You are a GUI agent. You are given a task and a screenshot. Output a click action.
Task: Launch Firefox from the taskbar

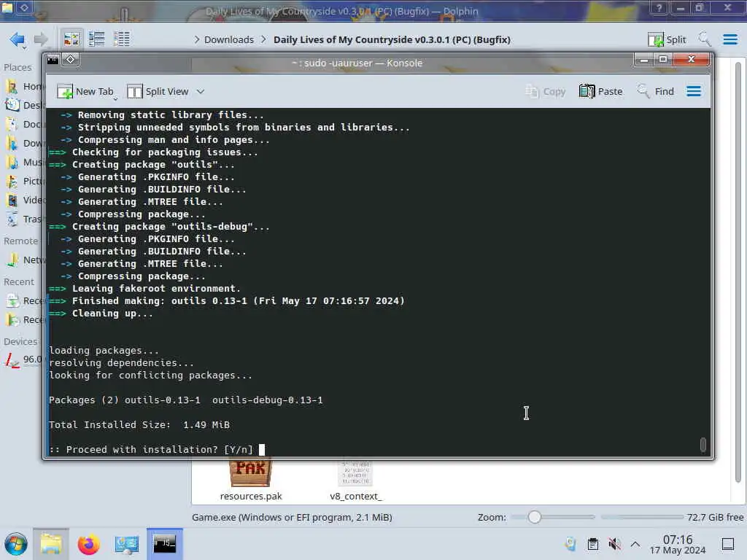click(x=88, y=544)
